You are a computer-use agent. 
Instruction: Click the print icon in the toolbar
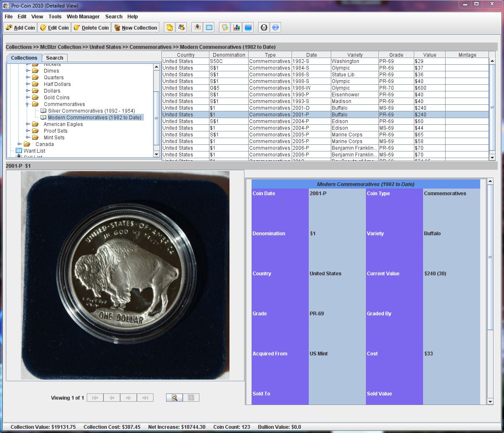point(264,28)
